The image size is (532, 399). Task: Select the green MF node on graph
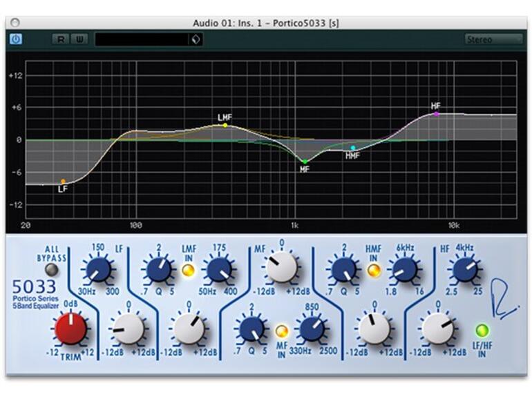(x=305, y=162)
